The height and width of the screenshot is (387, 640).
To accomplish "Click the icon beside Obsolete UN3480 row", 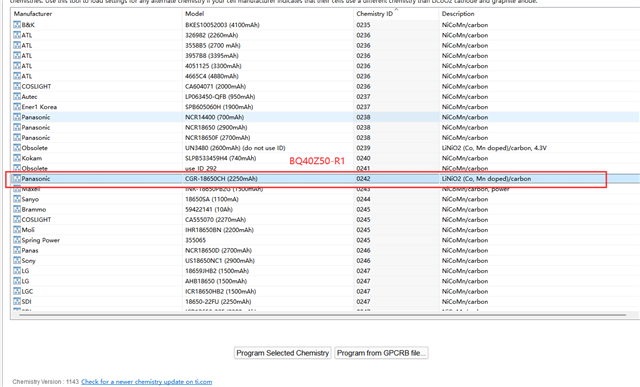I will pyautogui.click(x=17, y=148).
